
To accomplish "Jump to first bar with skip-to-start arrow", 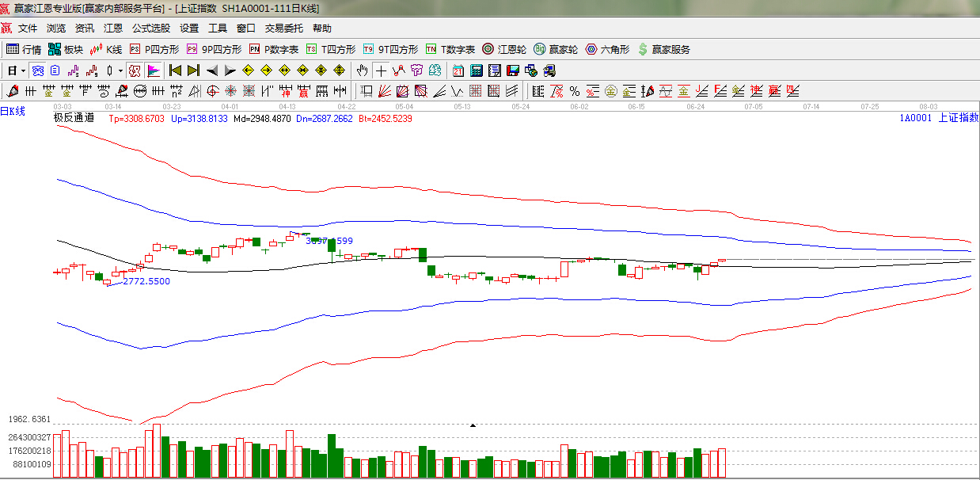I will [x=175, y=70].
